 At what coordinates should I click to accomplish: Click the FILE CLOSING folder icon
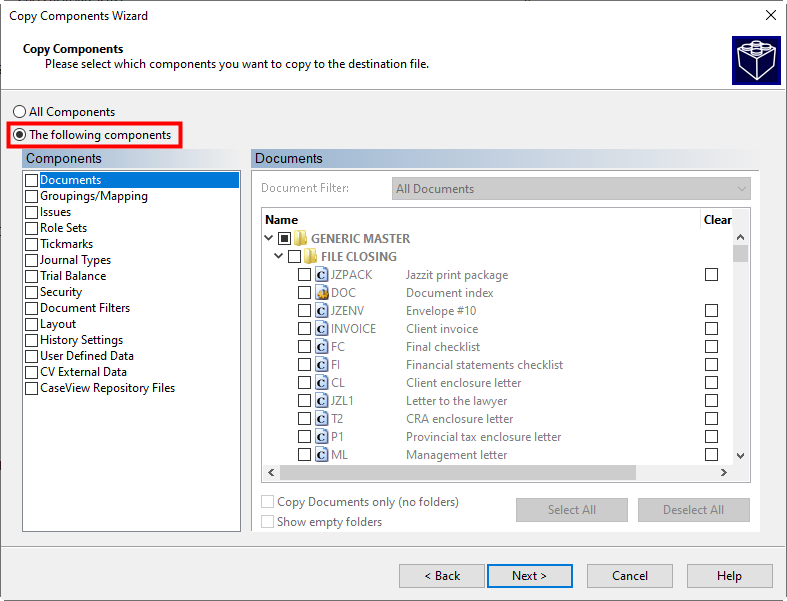[x=310, y=257]
